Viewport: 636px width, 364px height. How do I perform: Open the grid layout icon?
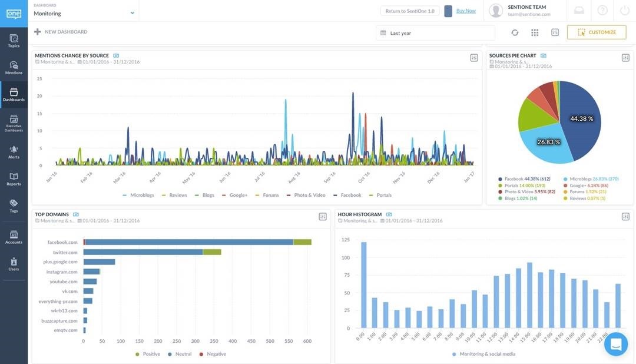535,32
